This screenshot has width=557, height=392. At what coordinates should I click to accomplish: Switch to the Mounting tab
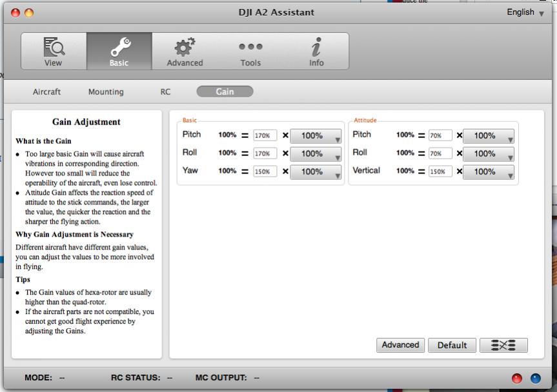pyautogui.click(x=106, y=92)
